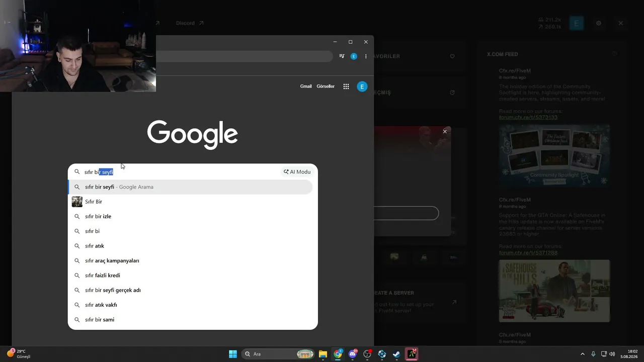The width and height of the screenshot is (644, 362).
Task: Open the weather widget showing 29°C
Action: point(18,354)
